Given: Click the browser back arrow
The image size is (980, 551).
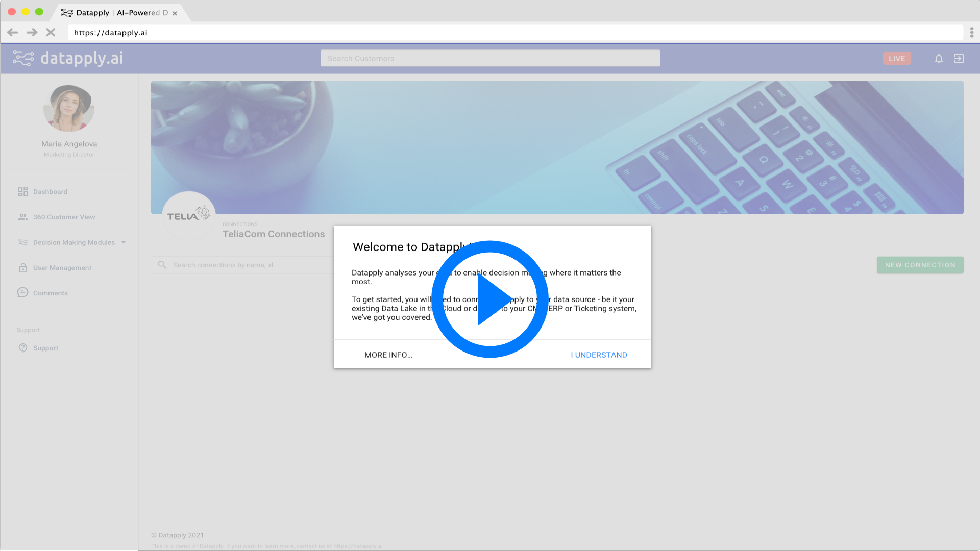Looking at the screenshot, I should click(13, 33).
